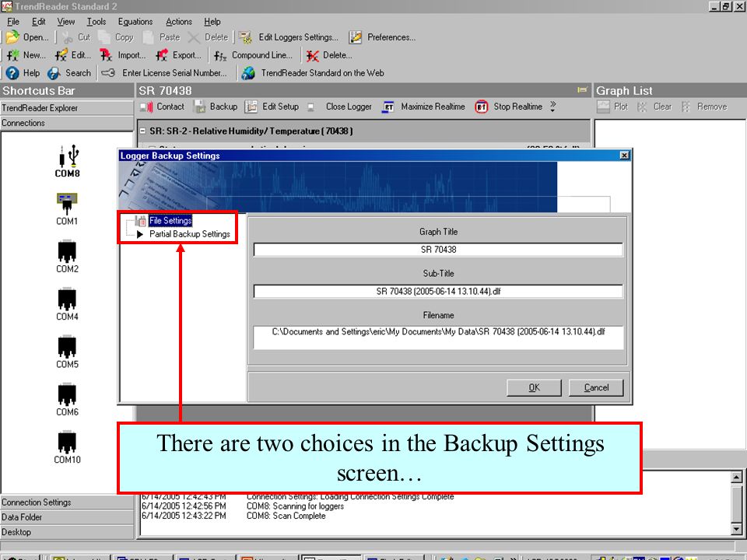
Task: Import an equation
Action: coord(122,55)
